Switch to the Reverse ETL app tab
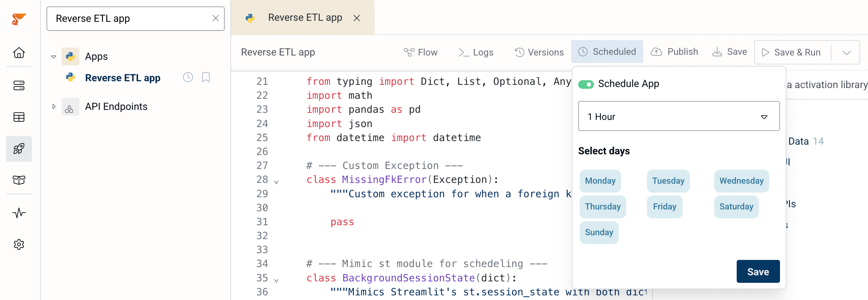868x300 pixels. (303, 18)
